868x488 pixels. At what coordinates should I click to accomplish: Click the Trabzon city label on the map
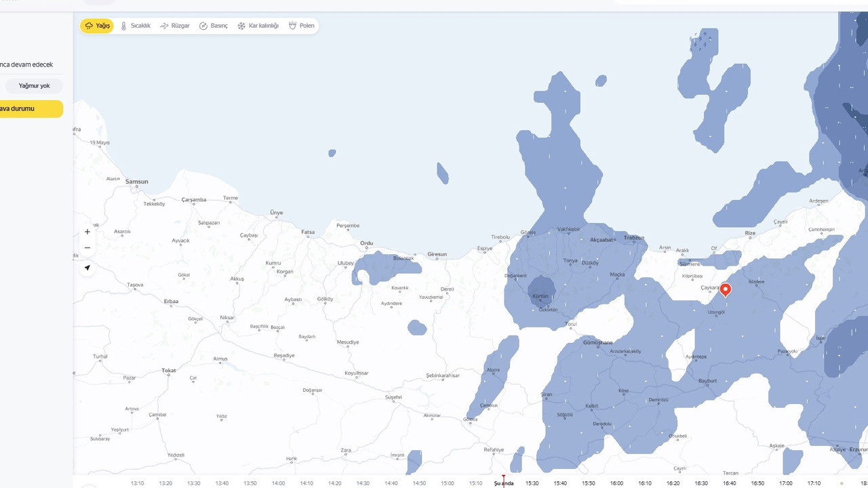633,238
